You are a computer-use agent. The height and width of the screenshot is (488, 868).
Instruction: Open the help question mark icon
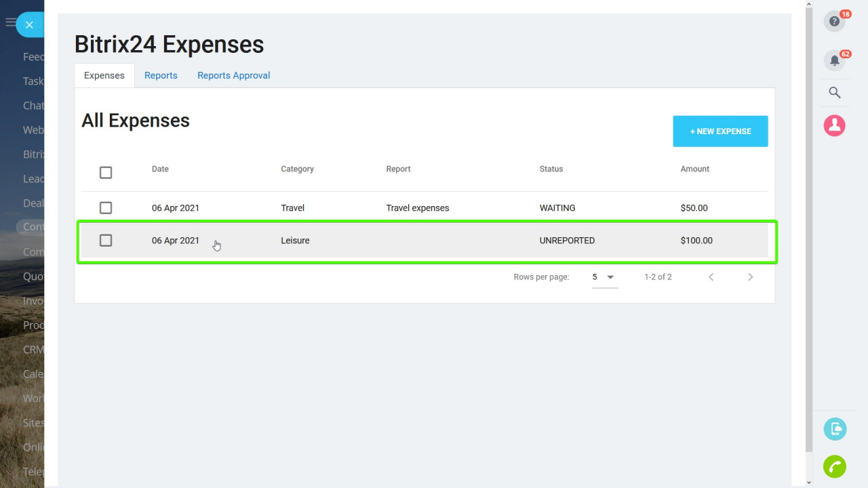pos(834,21)
